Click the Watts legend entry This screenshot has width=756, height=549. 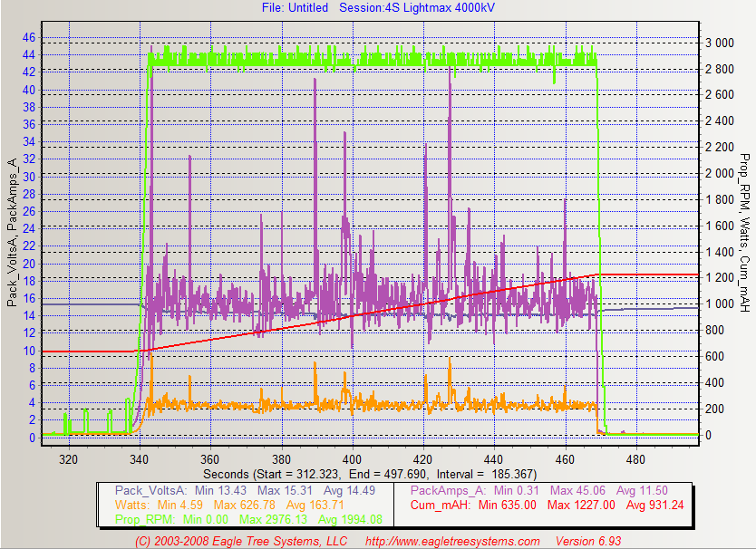pos(132,505)
